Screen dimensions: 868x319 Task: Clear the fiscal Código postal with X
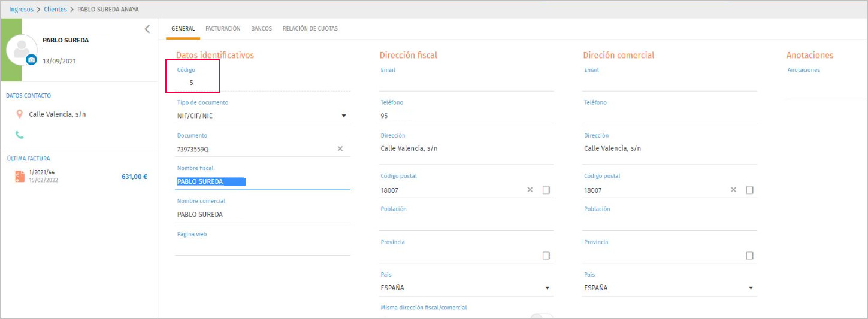coord(530,190)
